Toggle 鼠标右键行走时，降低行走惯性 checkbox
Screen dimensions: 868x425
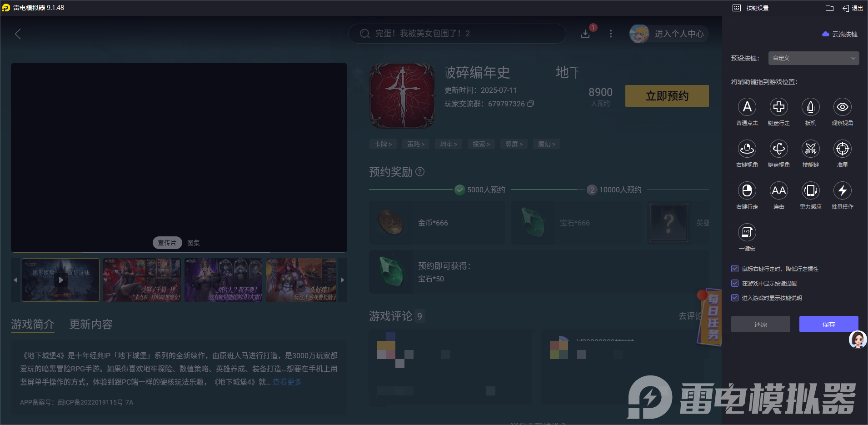pos(735,269)
